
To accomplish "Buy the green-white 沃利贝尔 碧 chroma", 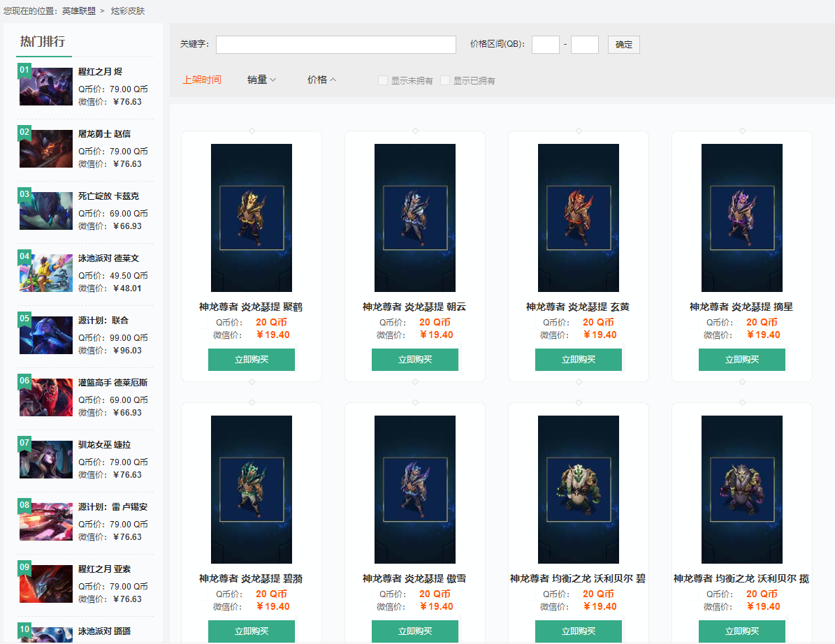I will pyautogui.click(x=579, y=631).
